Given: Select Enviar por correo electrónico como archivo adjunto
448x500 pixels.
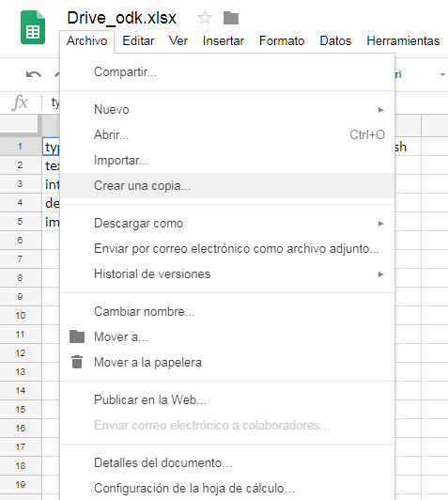Looking at the screenshot, I should (227, 249).
